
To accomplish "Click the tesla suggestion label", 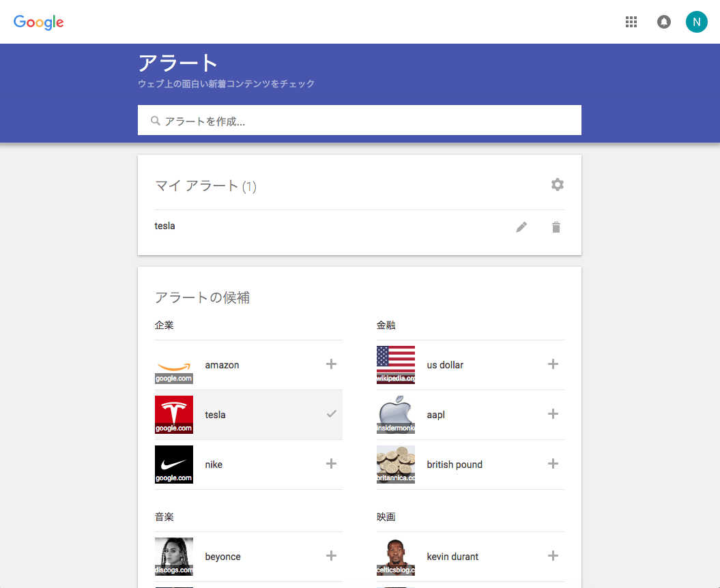I will (215, 415).
